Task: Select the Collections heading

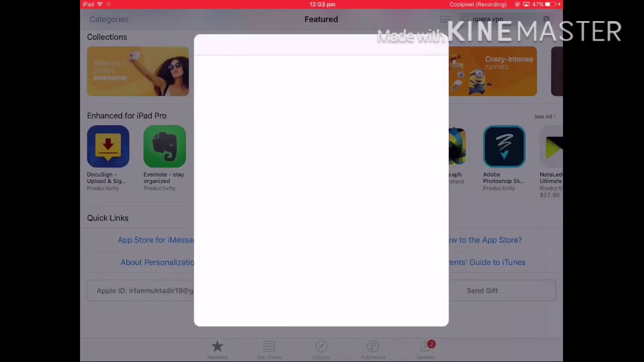Action: pyautogui.click(x=107, y=37)
